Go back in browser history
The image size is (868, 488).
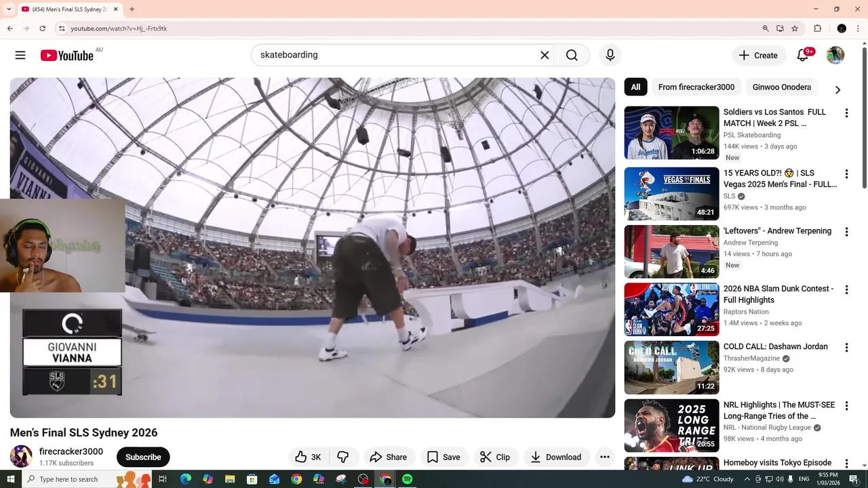[x=9, y=28]
